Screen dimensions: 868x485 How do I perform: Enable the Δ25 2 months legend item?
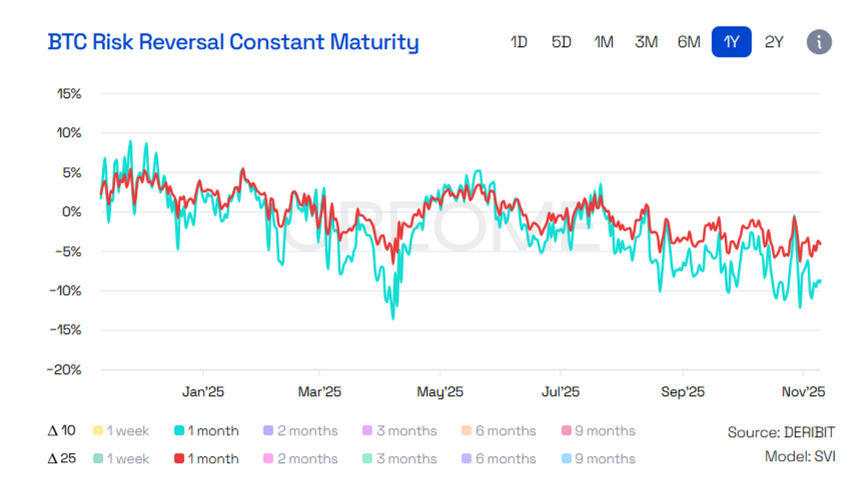click(x=300, y=459)
